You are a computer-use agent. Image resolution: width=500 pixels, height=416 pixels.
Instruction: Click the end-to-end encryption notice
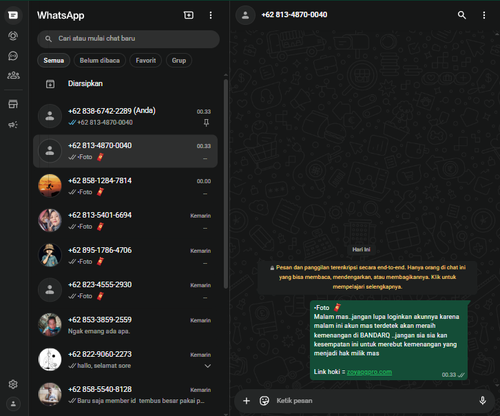point(367,277)
